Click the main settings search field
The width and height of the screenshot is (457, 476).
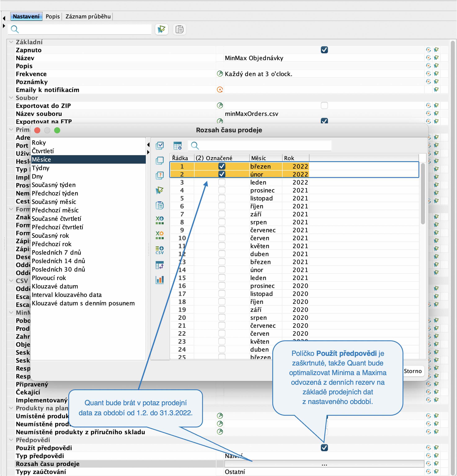coord(80,29)
